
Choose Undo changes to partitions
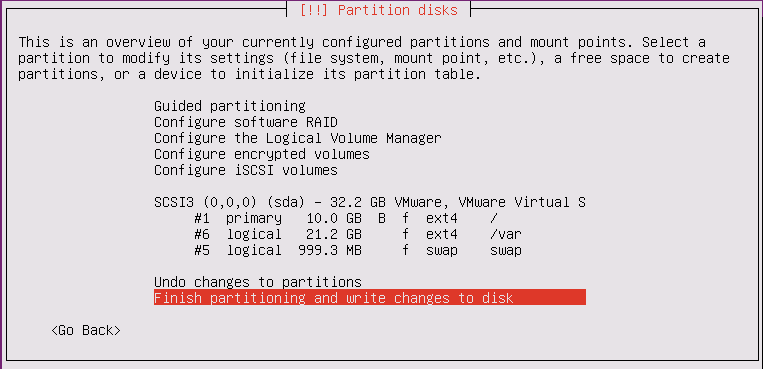click(258, 282)
